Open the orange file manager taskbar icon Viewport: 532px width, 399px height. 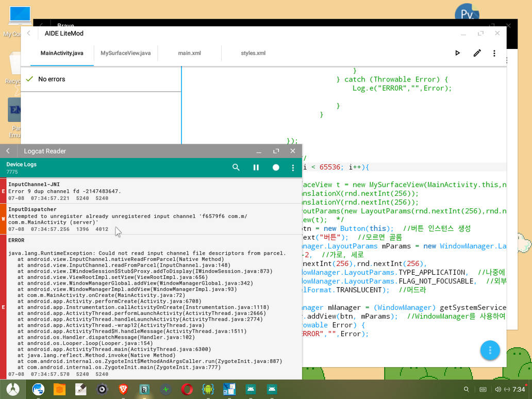59,389
